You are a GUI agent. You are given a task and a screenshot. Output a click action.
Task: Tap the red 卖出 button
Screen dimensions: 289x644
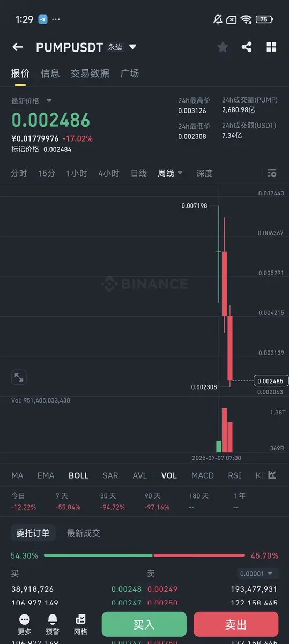click(236, 625)
